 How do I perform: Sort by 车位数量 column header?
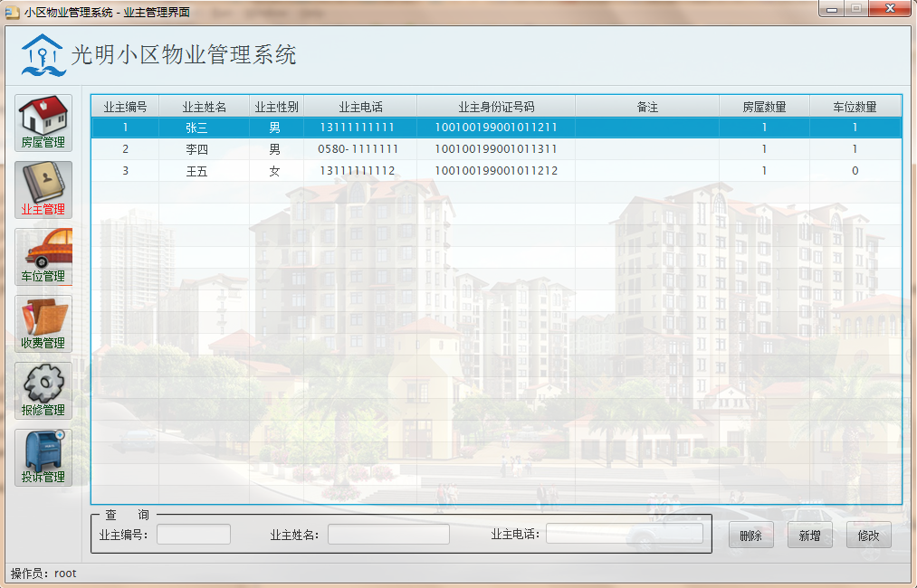[x=855, y=107]
